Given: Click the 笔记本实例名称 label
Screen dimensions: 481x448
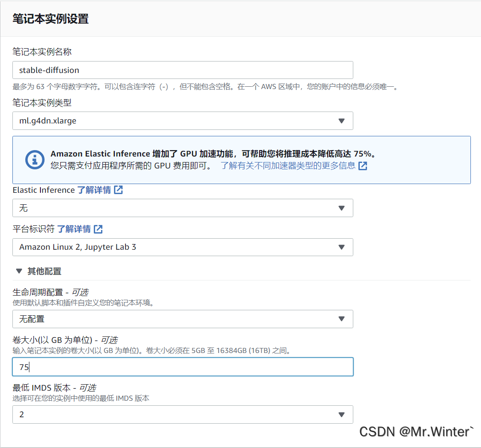Looking at the screenshot, I should 42,52.
